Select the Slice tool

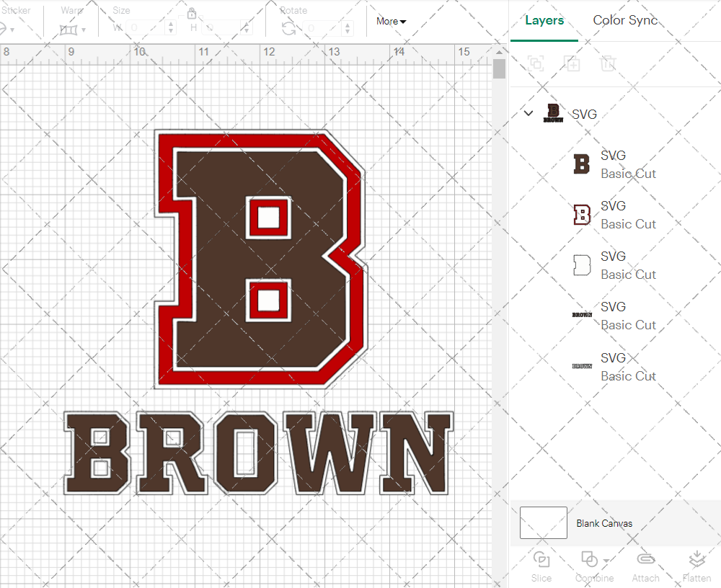(541, 566)
